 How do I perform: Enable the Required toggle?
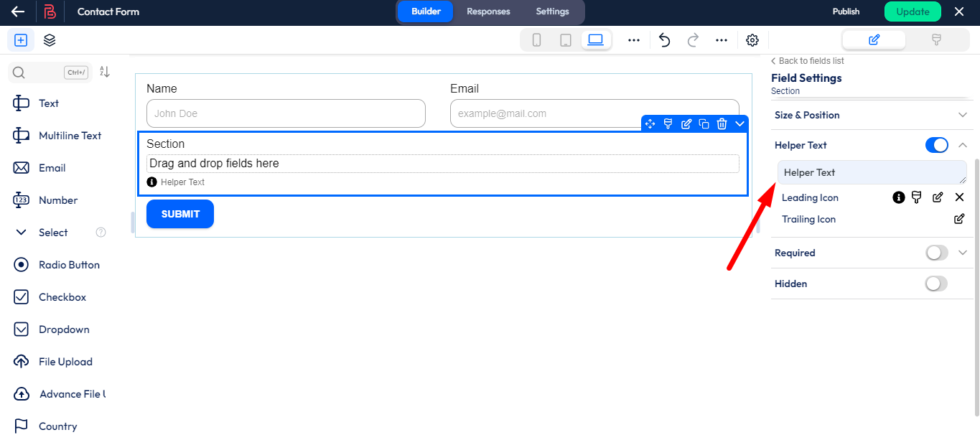click(x=935, y=253)
